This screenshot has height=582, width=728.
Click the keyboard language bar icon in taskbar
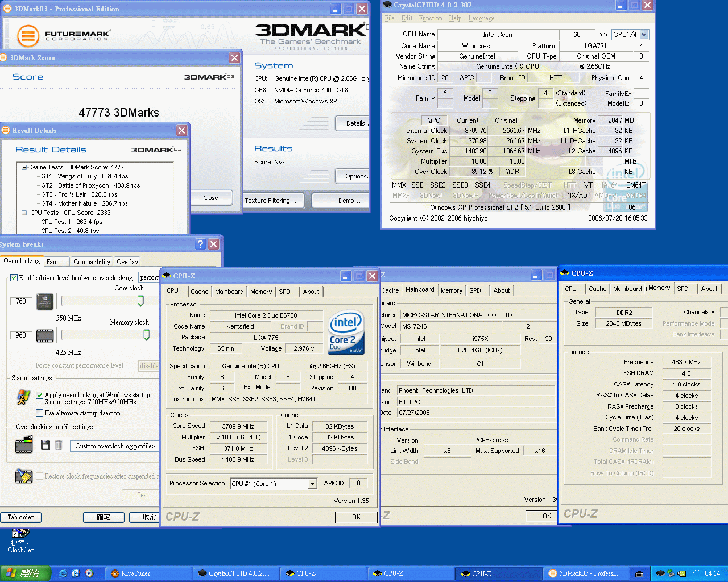click(x=639, y=574)
